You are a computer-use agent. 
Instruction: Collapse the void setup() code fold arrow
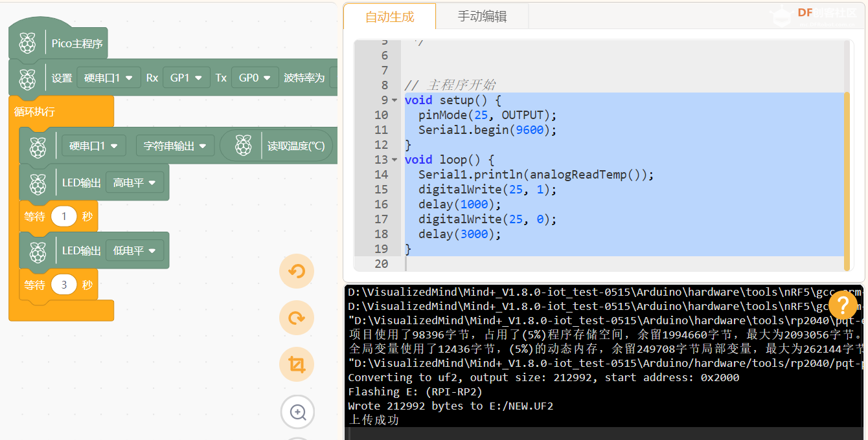tap(394, 100)
